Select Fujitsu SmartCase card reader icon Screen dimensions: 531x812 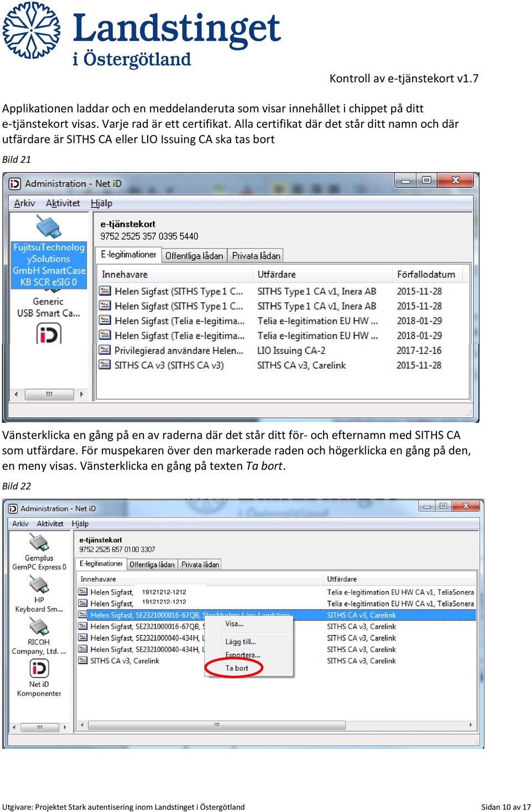49,226
